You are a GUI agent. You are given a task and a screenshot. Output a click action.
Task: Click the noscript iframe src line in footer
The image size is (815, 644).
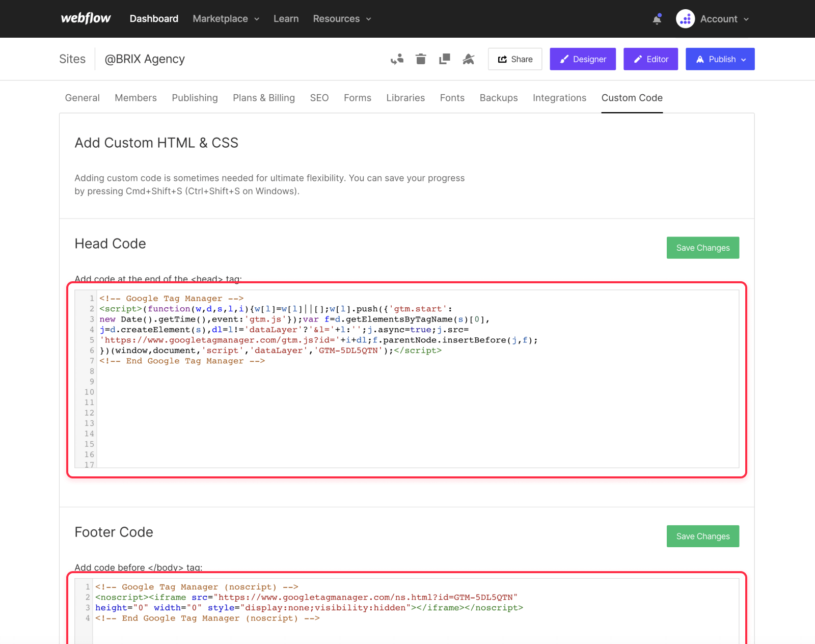coord(307,597)
